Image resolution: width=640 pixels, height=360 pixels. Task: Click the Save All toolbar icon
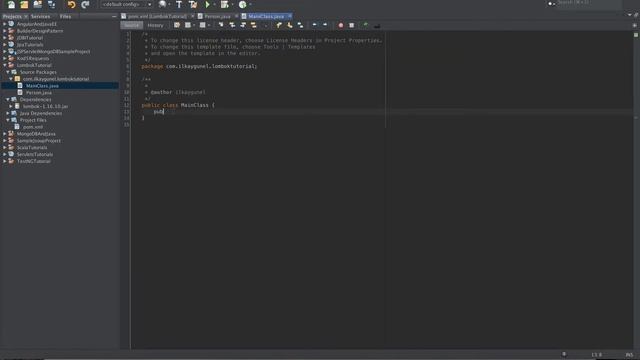tap(51, 4)
